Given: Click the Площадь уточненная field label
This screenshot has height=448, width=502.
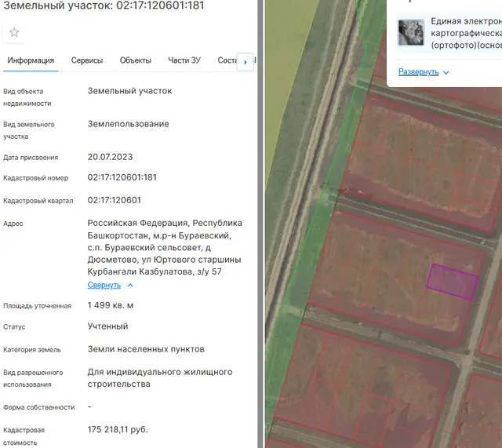Looking at the screenshot, I should [x=37, y=306].
